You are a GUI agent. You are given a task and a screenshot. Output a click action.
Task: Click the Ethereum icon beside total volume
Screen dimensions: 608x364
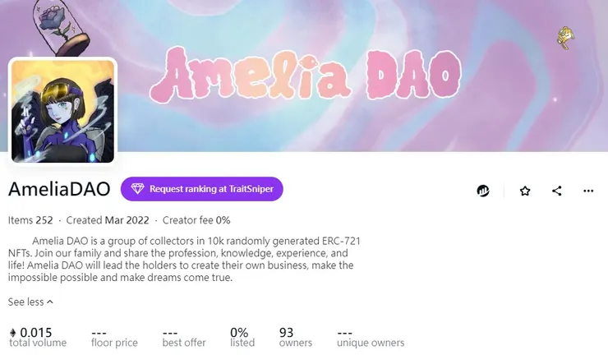click(13, 333)
